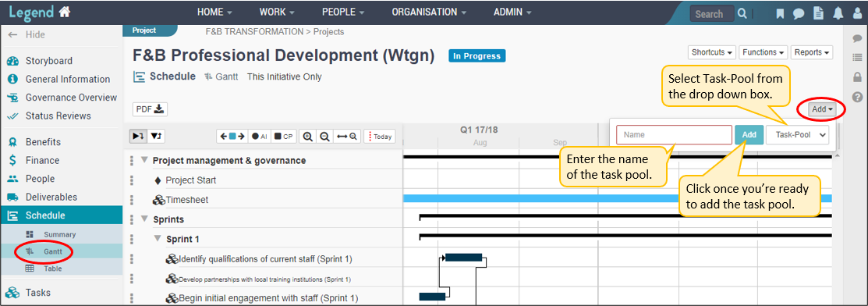Open help question mark icon
Screen dimensions: 868x306
click(x=857, y=96)
